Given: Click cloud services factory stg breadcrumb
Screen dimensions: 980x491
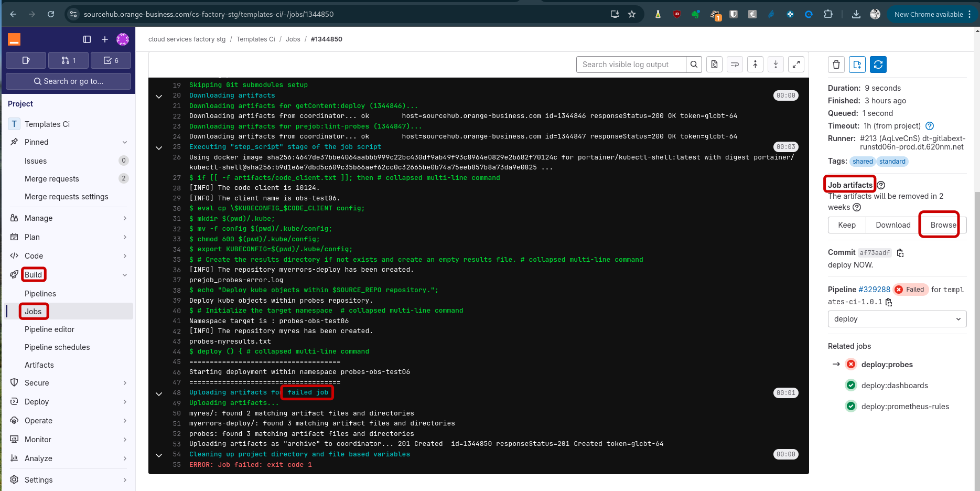Looking at the screenshot, I should pos(187,39).
